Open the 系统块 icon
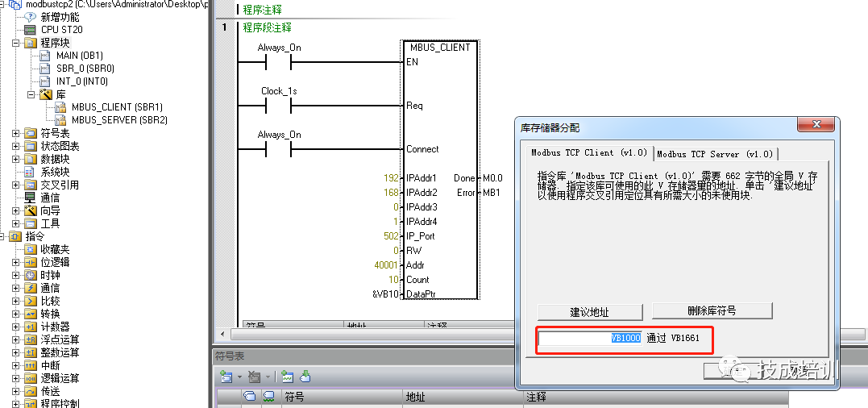 30,173
